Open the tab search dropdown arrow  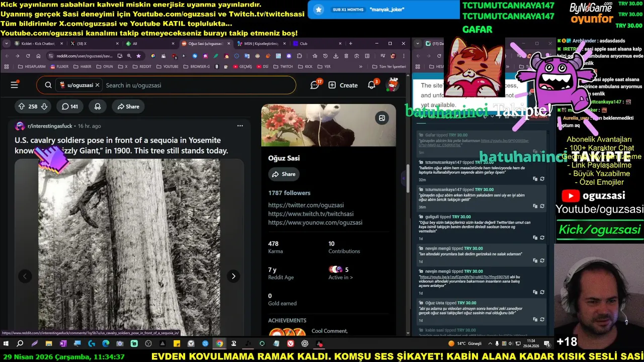6,44
